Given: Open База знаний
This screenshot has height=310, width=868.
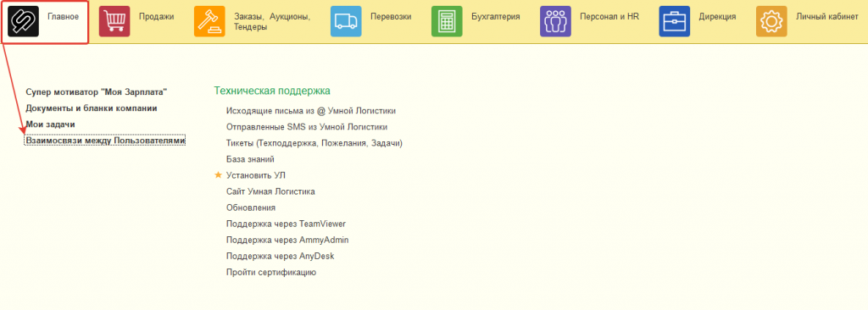Looking at the screenshot, I should [x=251, y=159].
